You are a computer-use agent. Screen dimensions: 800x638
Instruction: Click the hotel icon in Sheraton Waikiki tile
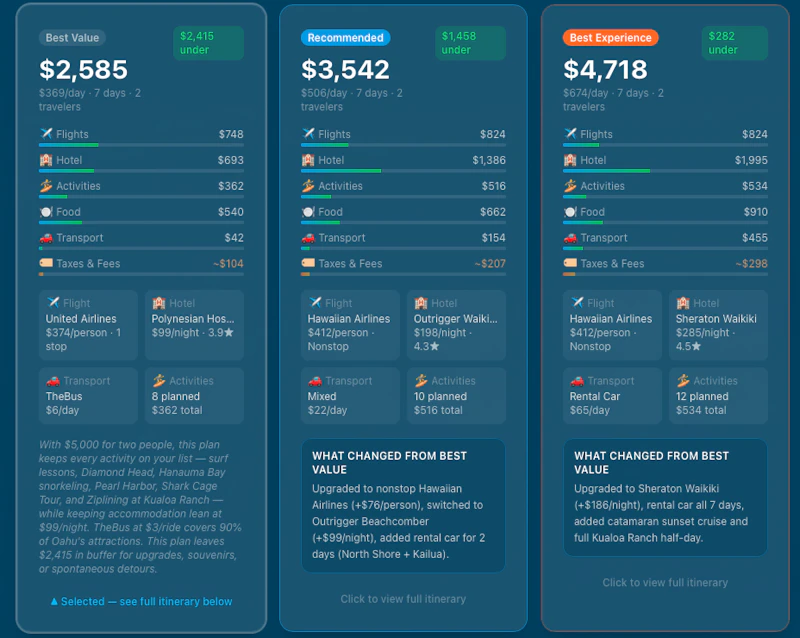pyautogui.click(x=683, y=303)
